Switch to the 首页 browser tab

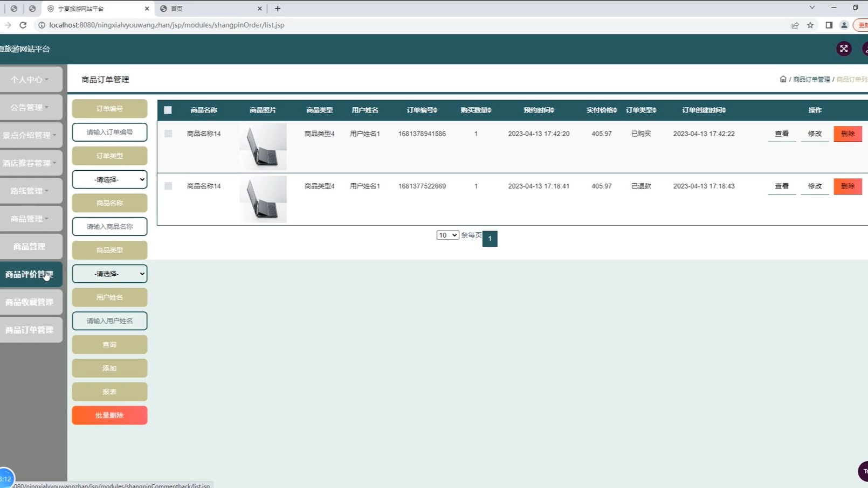click(x=210, y=9)
